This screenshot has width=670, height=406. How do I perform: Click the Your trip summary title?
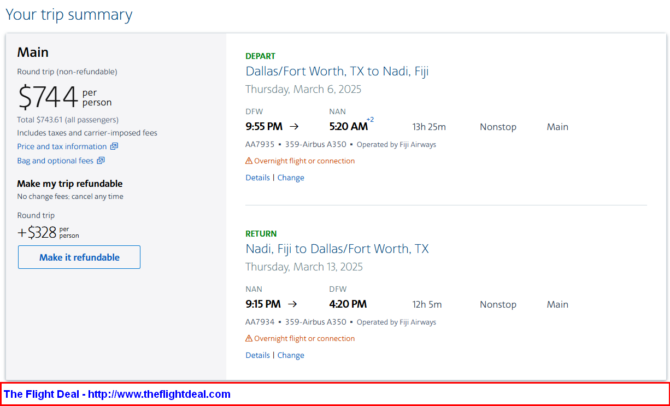tap(69, 15)
